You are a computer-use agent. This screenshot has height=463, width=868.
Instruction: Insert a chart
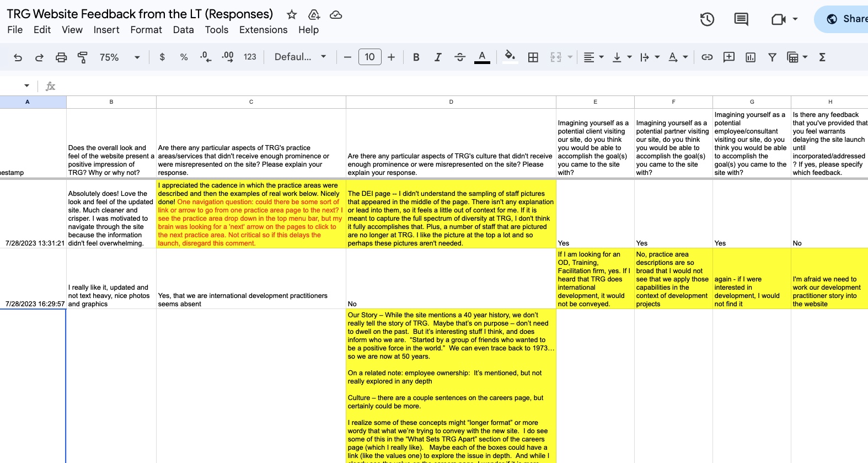pos(751,57)
